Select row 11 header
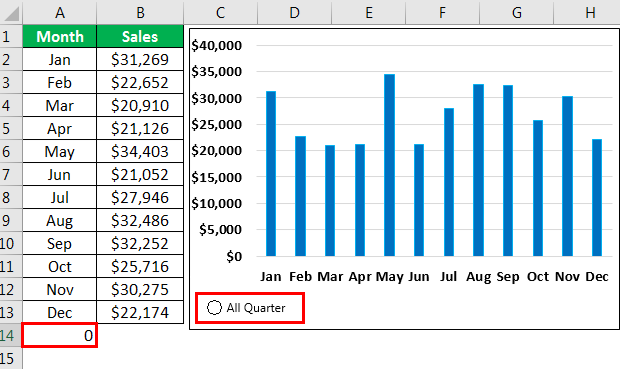The image size is (620, 369). click(11, 266)
